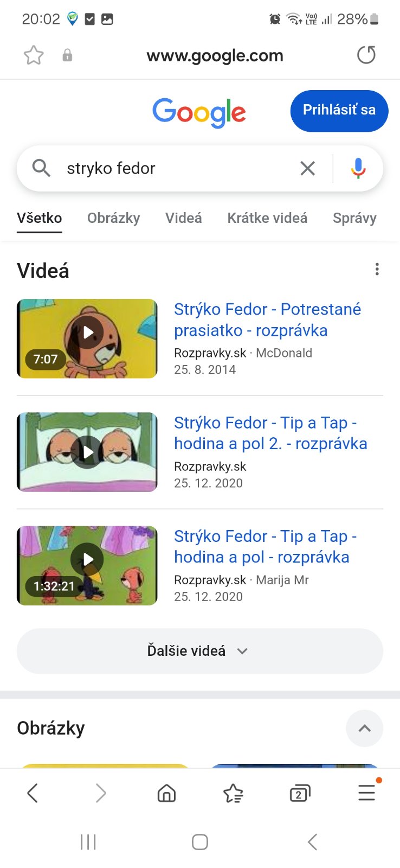The image size is (400, 868).
Task: Bookmark page with the star icon
Action: click(x=34, y=55)
